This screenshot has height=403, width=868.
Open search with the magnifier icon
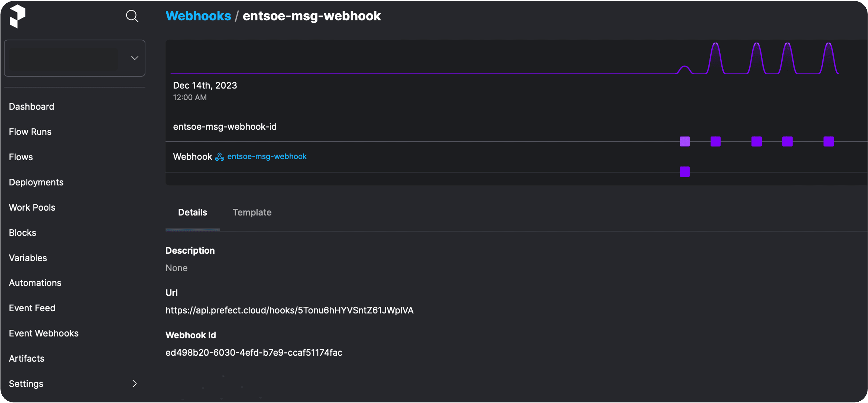pos(132,16)
